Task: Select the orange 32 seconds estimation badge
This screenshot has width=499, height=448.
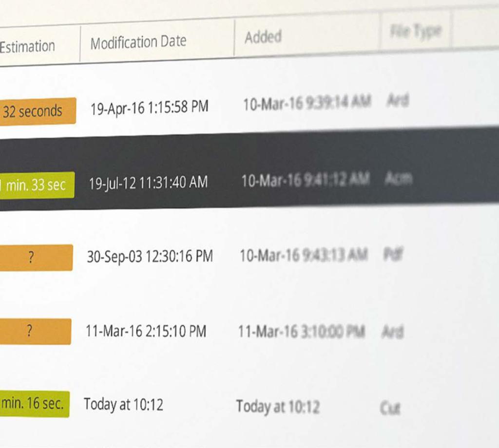Action: tap(38, 112)
